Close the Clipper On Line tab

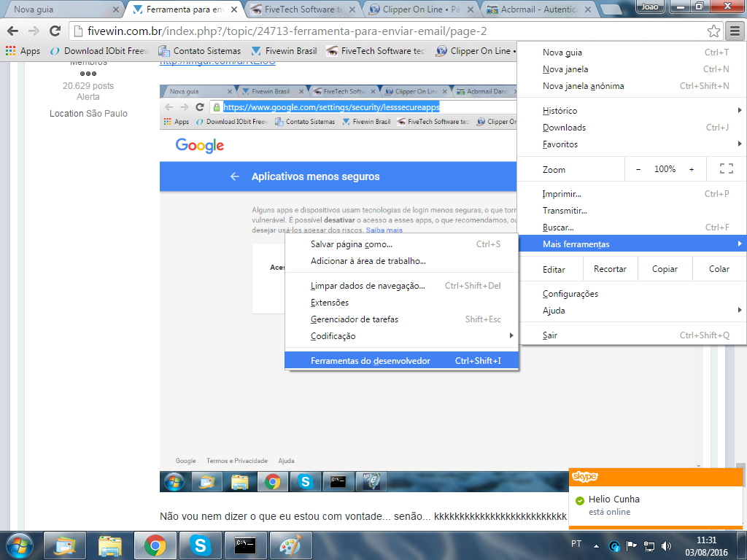(x=471, y=9)
